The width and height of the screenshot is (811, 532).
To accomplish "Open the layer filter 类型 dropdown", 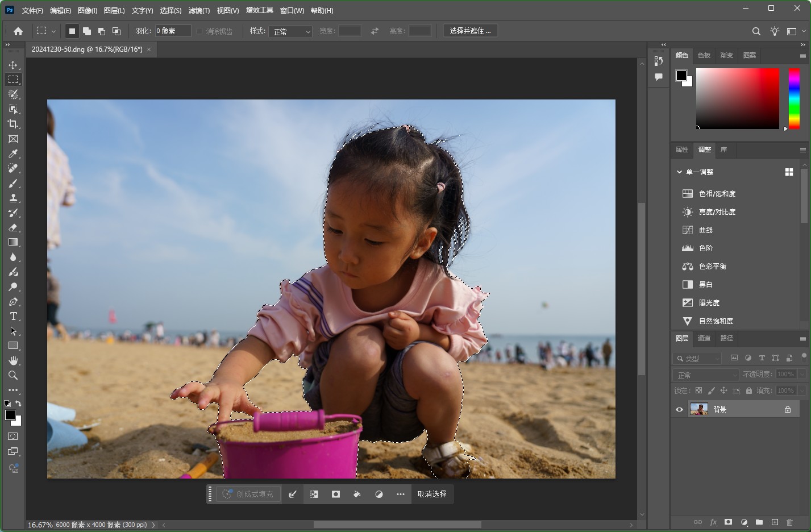I will click(x=697, y=359).
